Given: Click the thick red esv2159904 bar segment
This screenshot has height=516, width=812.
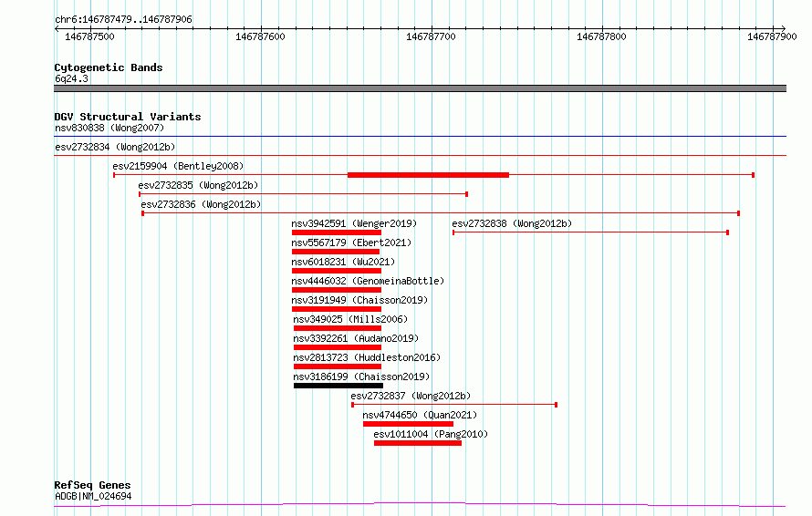Looking at the screenshot, I should pos(428,175).
